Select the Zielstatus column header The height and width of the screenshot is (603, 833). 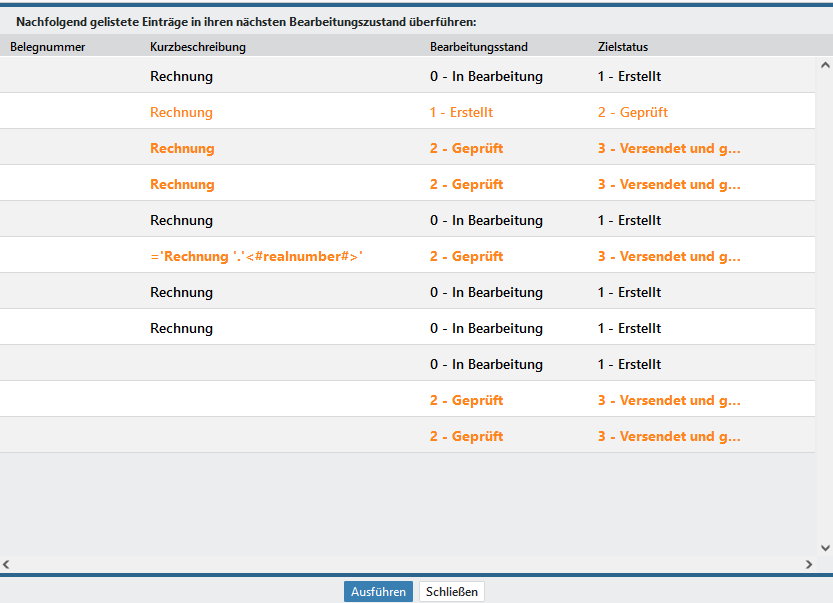pos(623,47)
